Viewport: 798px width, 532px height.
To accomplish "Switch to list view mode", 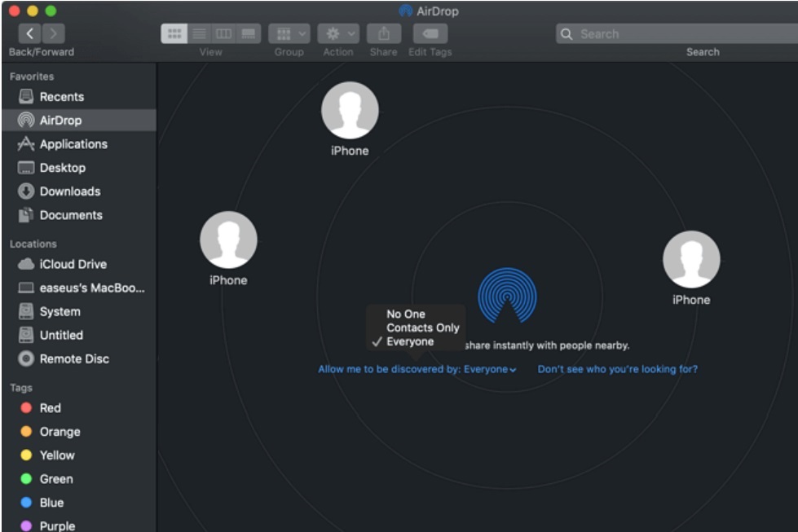I will click(199, 33).
